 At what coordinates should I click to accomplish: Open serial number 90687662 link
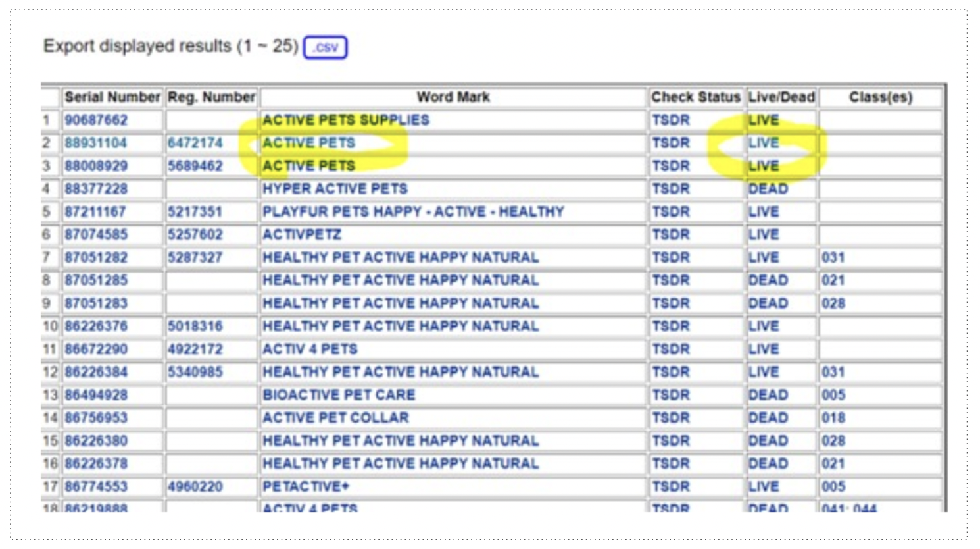(96, 120)
